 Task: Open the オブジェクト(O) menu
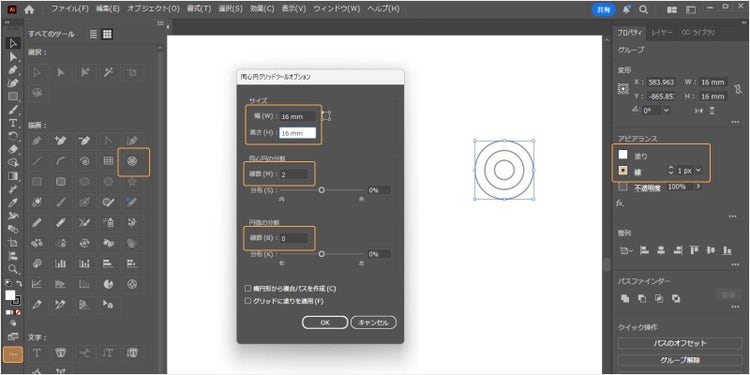[153, 9]
